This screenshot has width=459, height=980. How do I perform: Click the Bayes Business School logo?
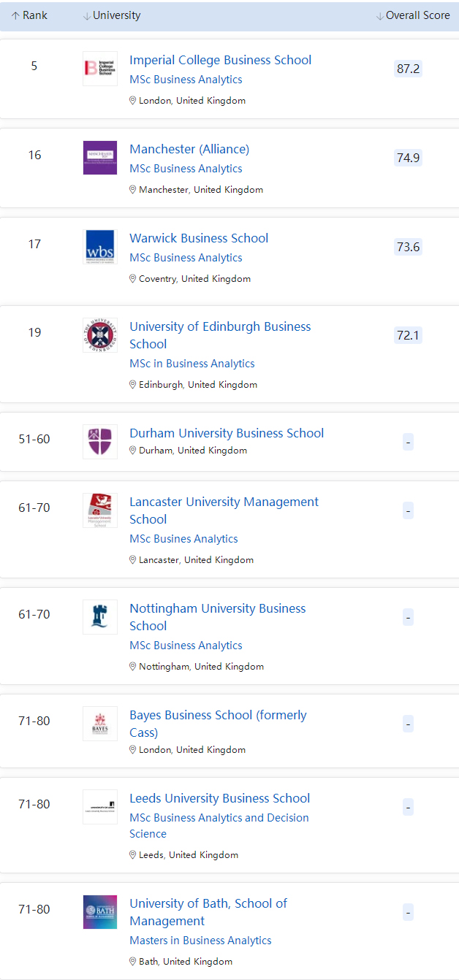point(100,724)
